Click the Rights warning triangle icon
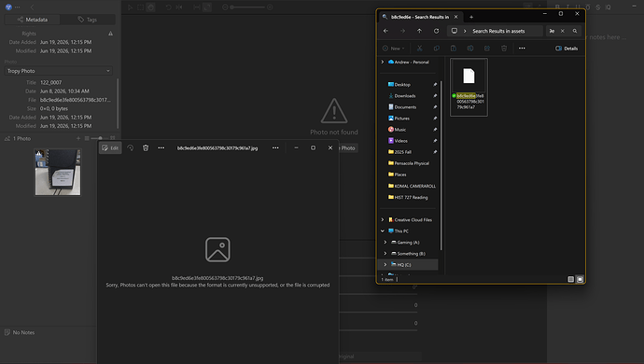The height and width of the screenshot is (364, 644). 110,34
